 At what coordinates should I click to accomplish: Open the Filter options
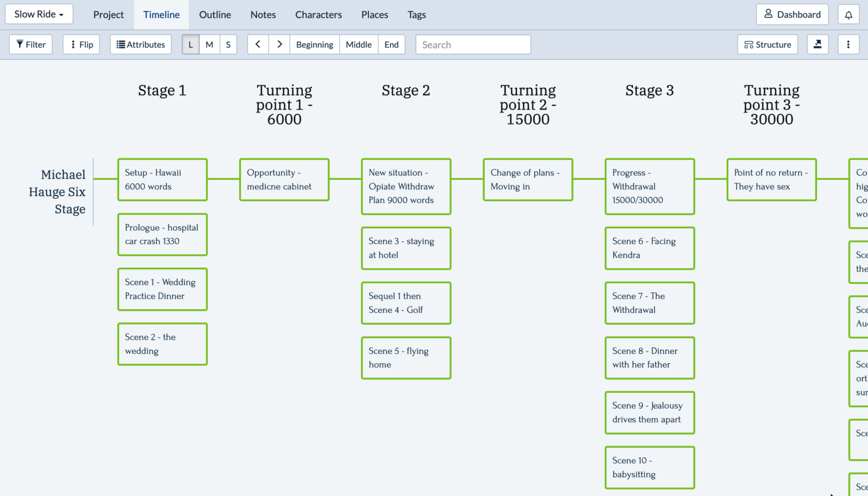[31, 44]
